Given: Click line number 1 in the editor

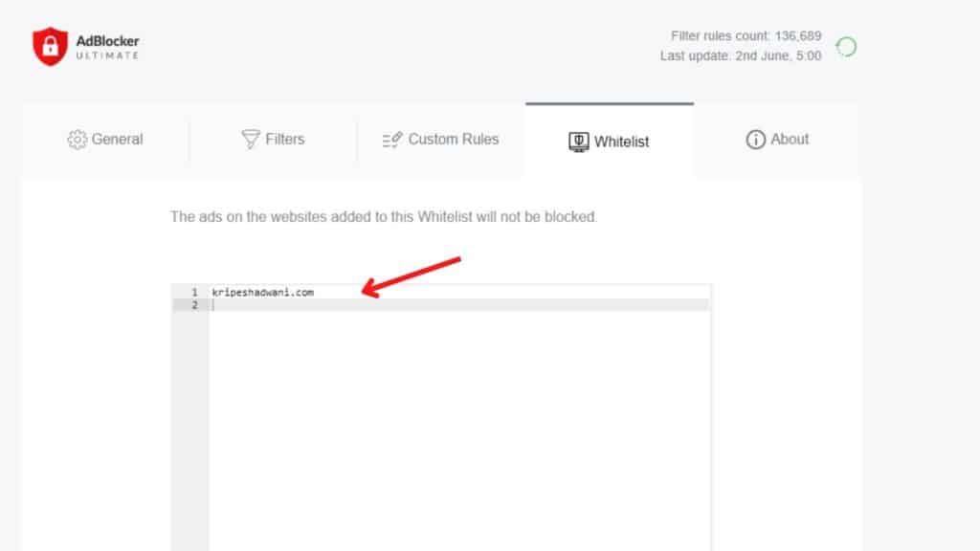Looking at the screenshot, I should pyautogui.click(x=191, y=293).
